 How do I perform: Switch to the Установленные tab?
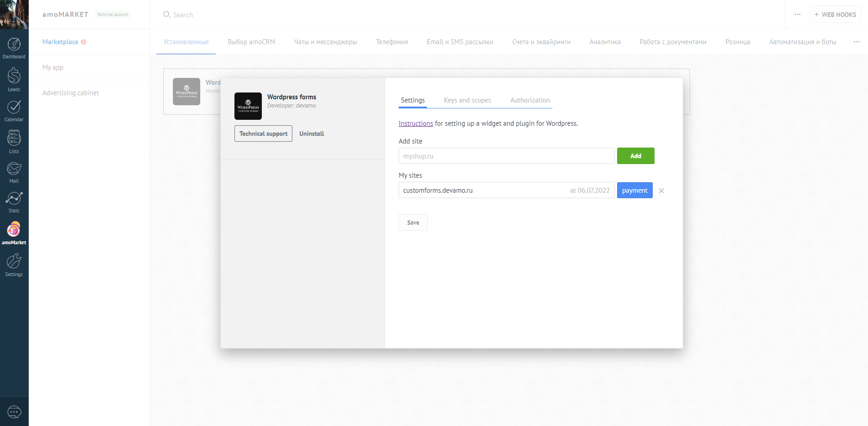tap(186, 42)
